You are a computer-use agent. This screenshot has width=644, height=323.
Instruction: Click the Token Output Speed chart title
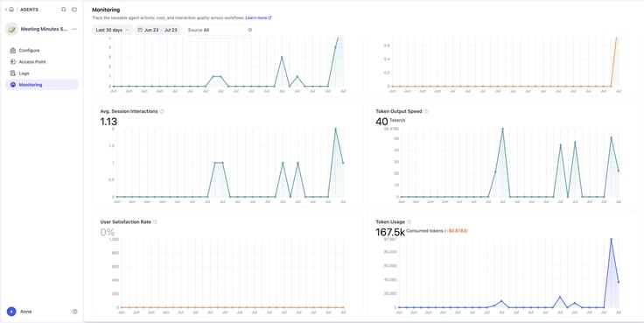pyautogui.click(x=399, y=111)
